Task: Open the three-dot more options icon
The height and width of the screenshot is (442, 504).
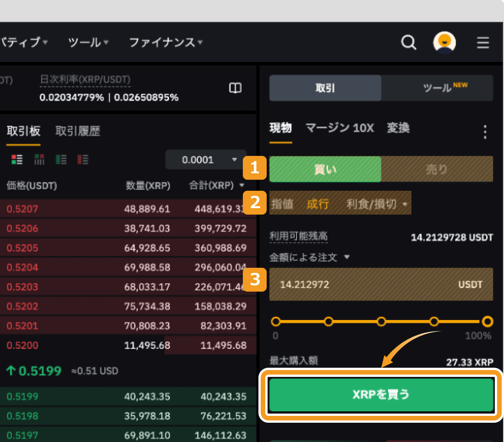Action: click(x=485, y=132)
